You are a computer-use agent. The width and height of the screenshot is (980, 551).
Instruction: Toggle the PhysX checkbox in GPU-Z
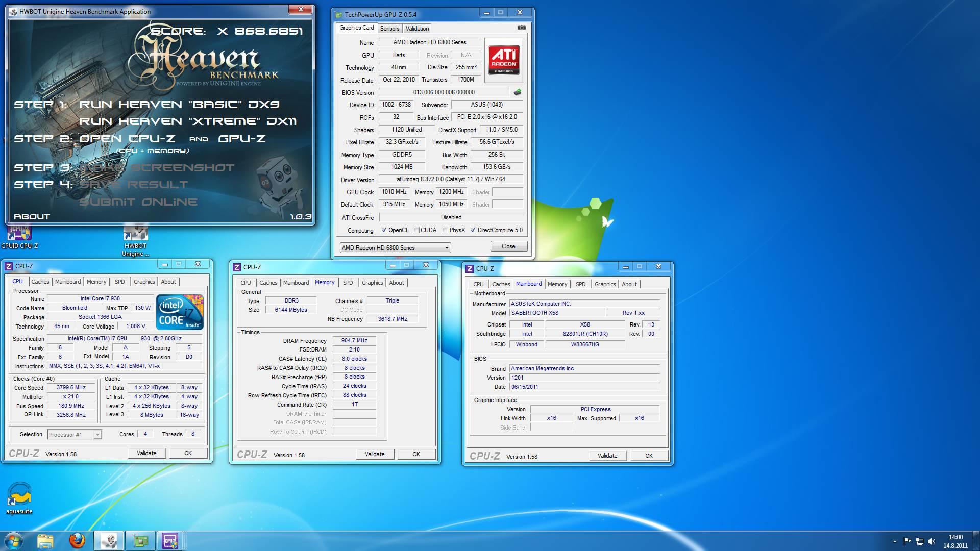click(x=445, y=230)
